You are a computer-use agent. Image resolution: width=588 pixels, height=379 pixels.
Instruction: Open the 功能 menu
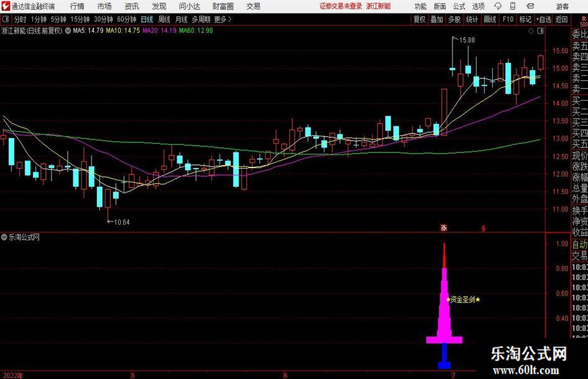pyautogui.click(x=421, y=6)
